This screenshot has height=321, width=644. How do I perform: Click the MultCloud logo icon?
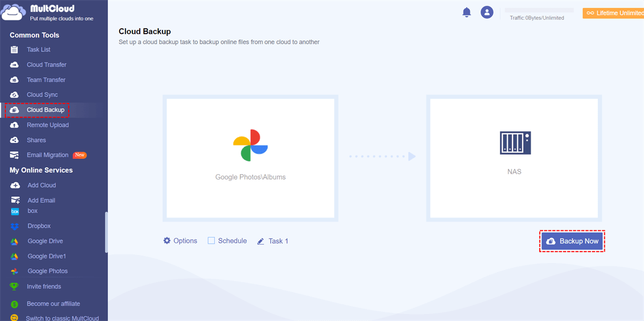click(x=13, y=12)
